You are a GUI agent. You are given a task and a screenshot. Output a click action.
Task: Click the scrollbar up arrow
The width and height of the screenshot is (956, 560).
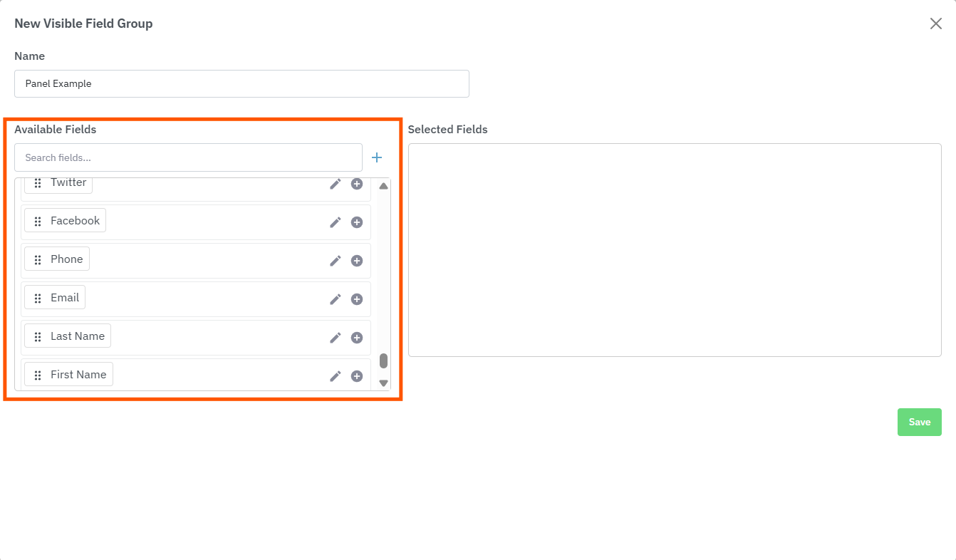click(383, 186)
